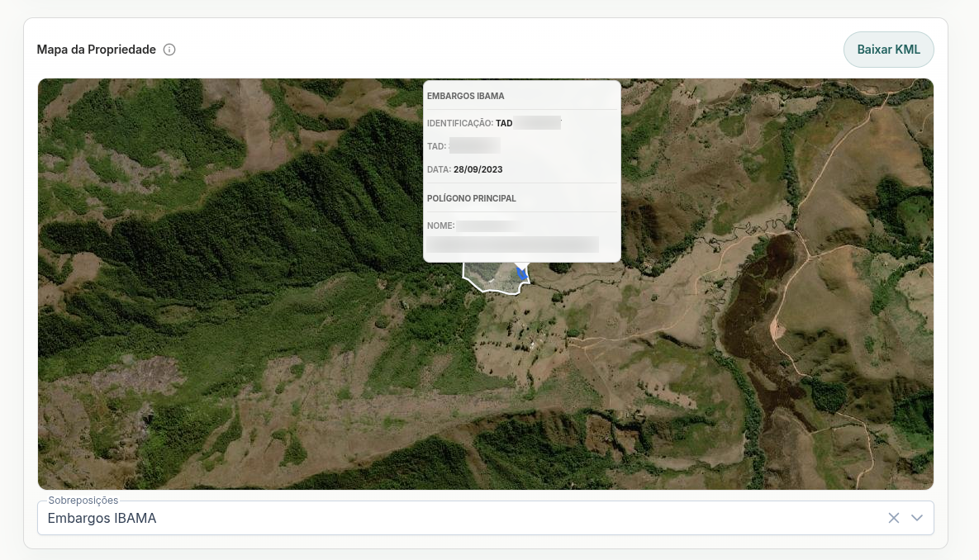
Task: Click the blurred text line below NOME
Action: click(x=512, y=244)
